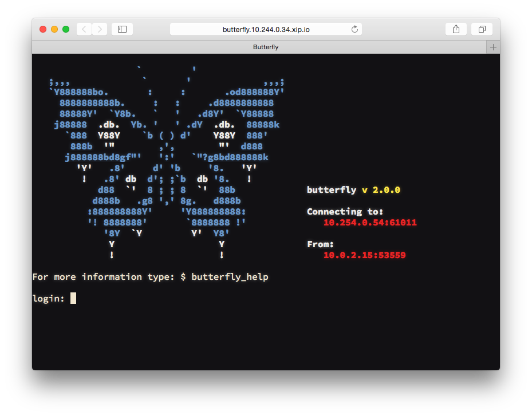Screen dimensions: 532x416
Task: Reload the page with the refresh icon
Action: [x=354, y=29]
